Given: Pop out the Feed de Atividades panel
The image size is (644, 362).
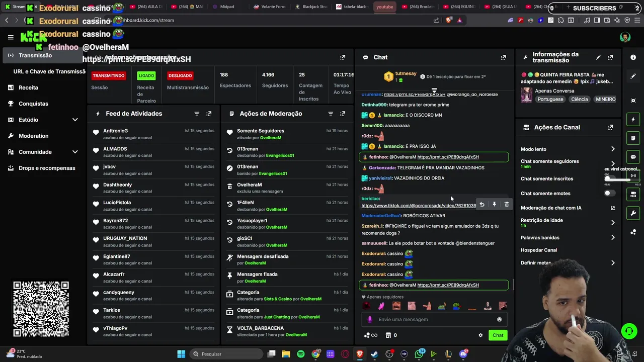Looking at the screenshot, I should point(209,114).
